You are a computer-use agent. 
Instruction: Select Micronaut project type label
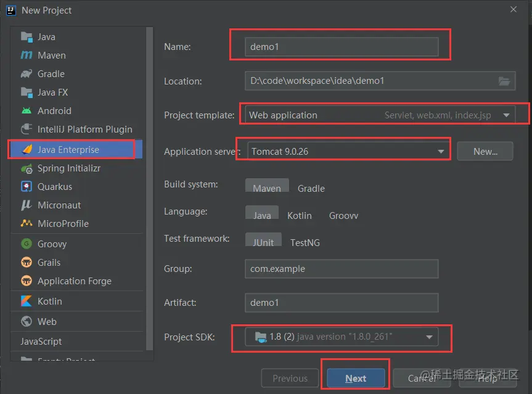click(x=59, y=205)
